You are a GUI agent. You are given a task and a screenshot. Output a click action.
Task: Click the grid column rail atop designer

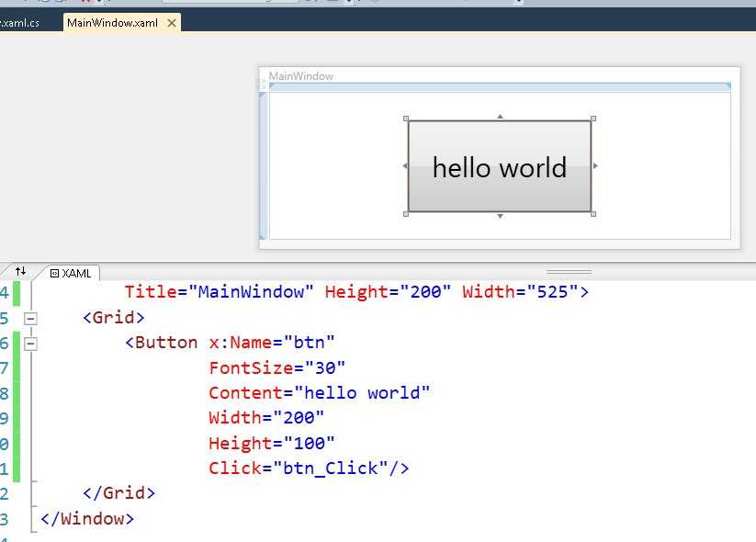point(500,87)
